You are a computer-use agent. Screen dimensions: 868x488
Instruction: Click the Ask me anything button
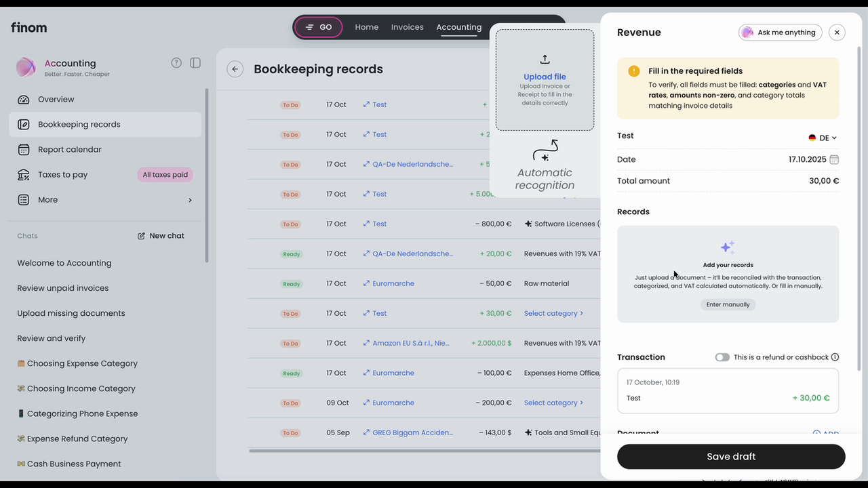780,33
